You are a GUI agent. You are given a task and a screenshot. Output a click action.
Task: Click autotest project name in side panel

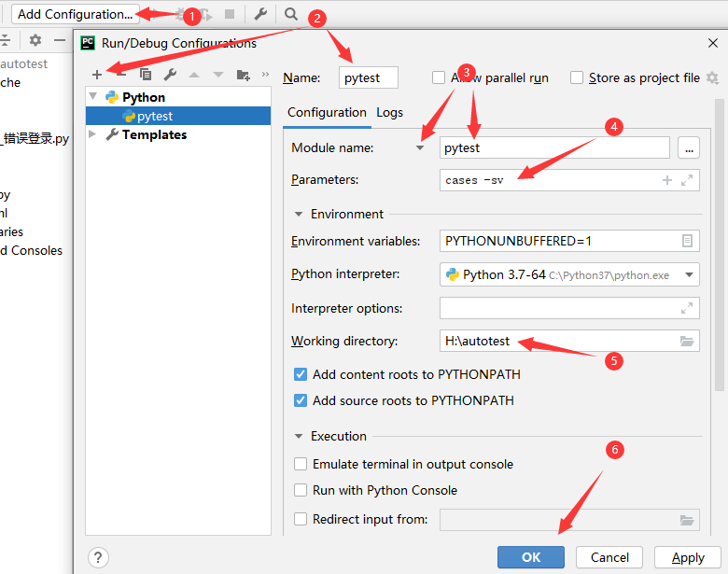(23, 63)
